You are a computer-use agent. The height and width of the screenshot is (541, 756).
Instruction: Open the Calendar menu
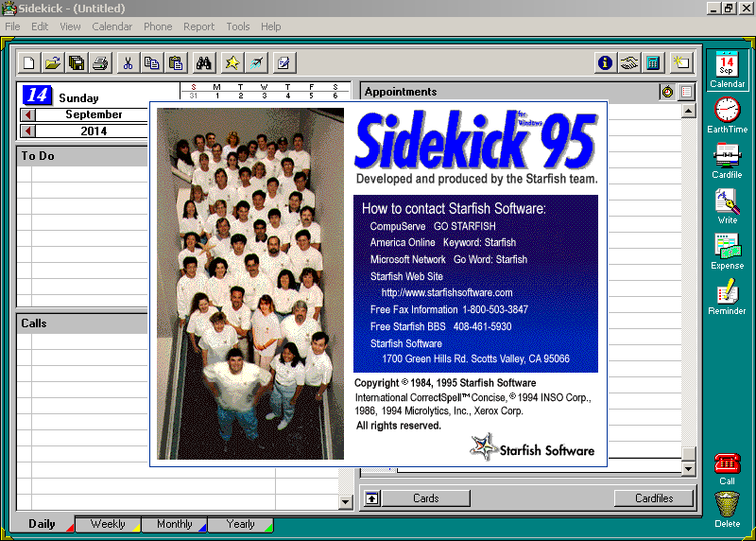(112, 26)
